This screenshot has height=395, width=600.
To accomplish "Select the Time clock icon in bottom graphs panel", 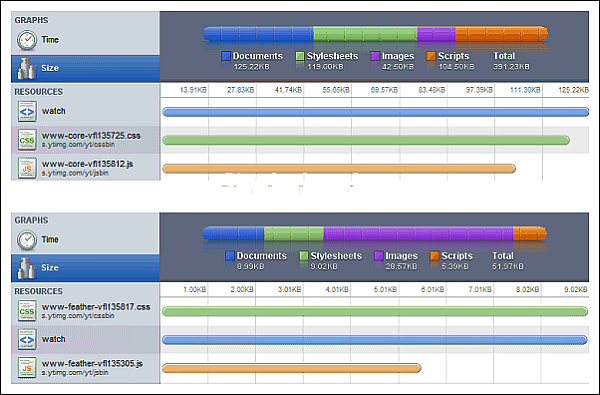I will coord(27,240).
